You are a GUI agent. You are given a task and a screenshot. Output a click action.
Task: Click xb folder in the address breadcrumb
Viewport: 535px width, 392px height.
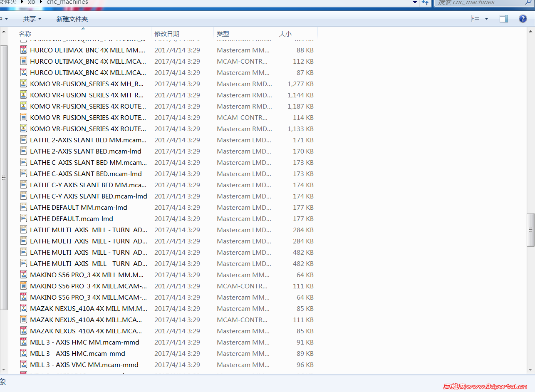32,2
